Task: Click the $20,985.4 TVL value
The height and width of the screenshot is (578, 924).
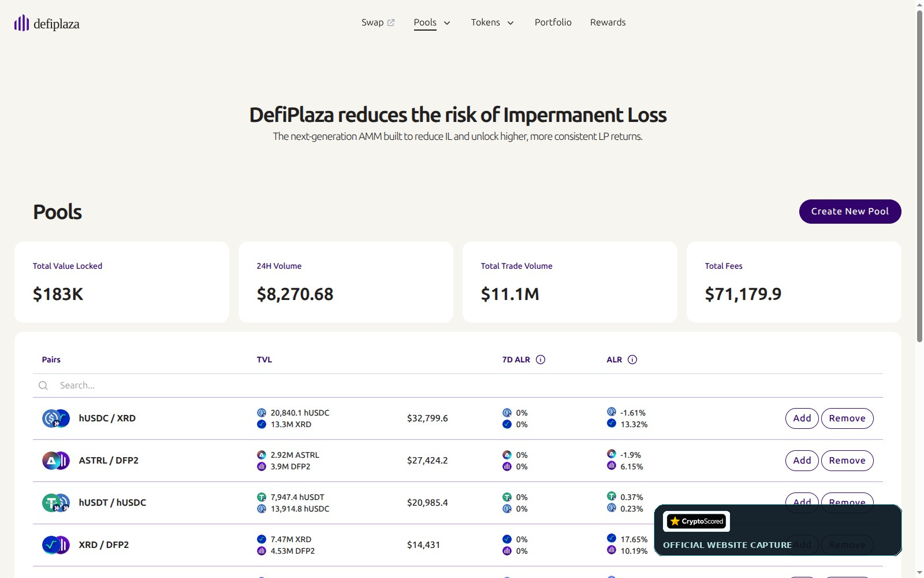Action: coord(427,503)
